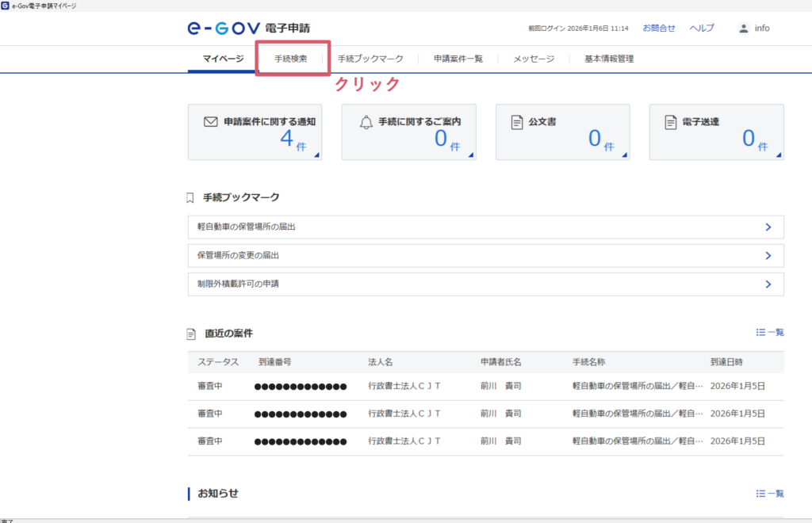Open 保管場所の変更の届出 row chevron
This screenshot has height=523, width=812.
click(x=768, y=256)
